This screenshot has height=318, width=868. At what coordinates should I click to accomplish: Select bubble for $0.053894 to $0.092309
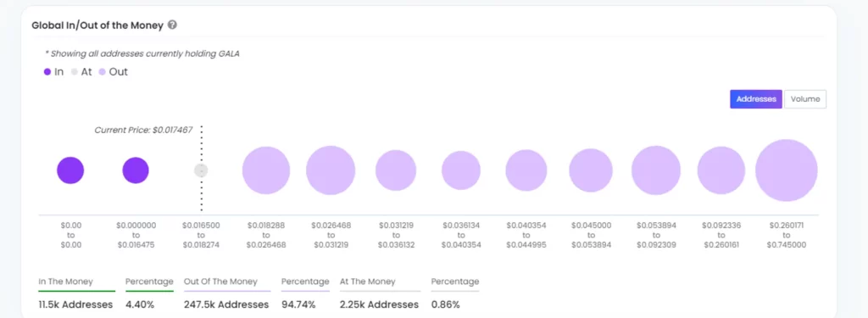(x=656, y=170)
